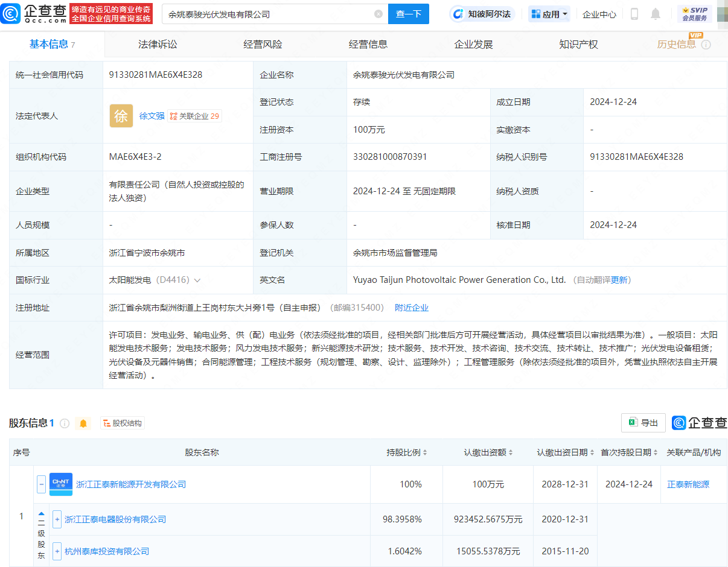The image size is (728, 567).
Task: Switch to the 知识产权 tab
Action: [578, 44]
